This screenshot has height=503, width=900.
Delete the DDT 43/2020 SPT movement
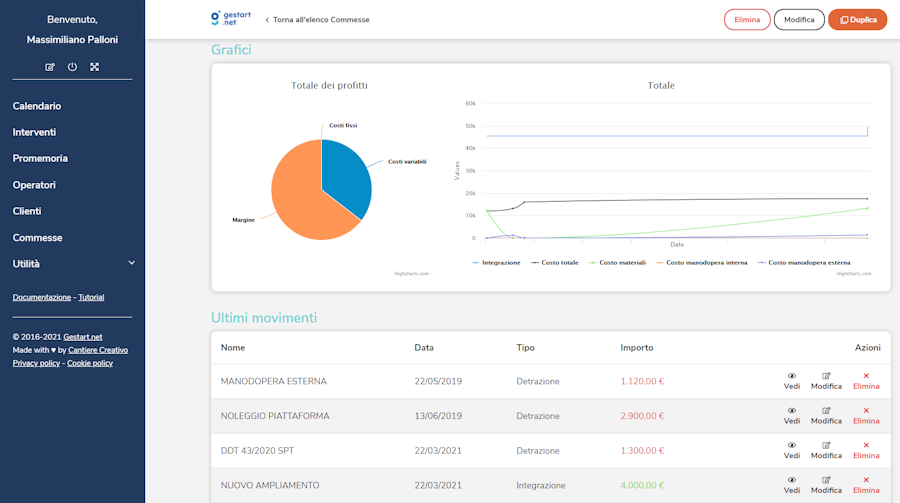pyautogui.click(x=866, y=451)
